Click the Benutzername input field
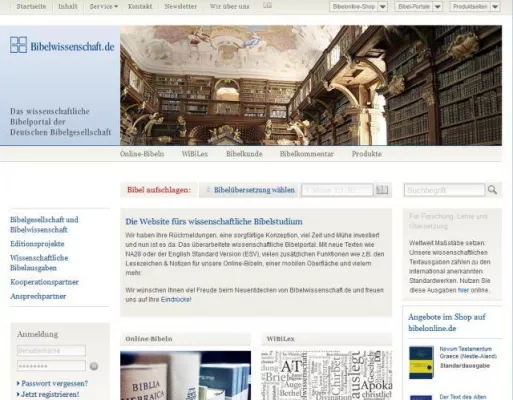 tap(51, 351)
